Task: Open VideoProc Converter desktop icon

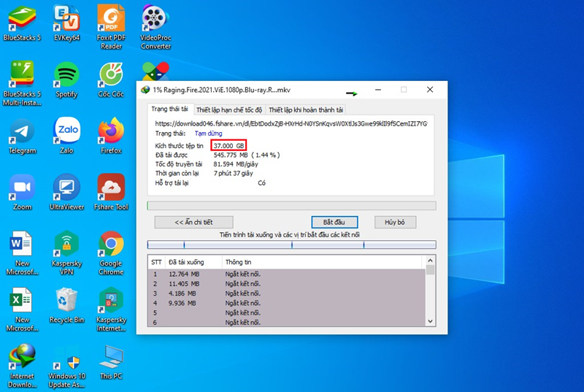Action: pyautogui.click(x=155, y=27)
